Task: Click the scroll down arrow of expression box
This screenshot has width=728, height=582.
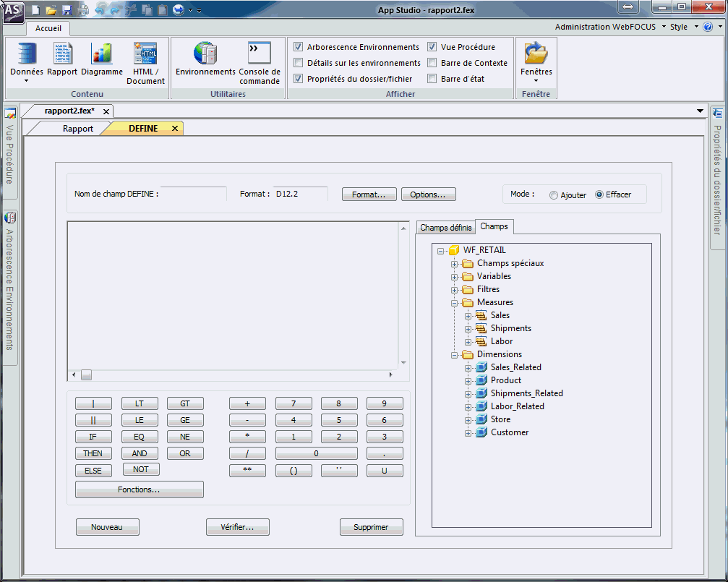Action: 403,363
